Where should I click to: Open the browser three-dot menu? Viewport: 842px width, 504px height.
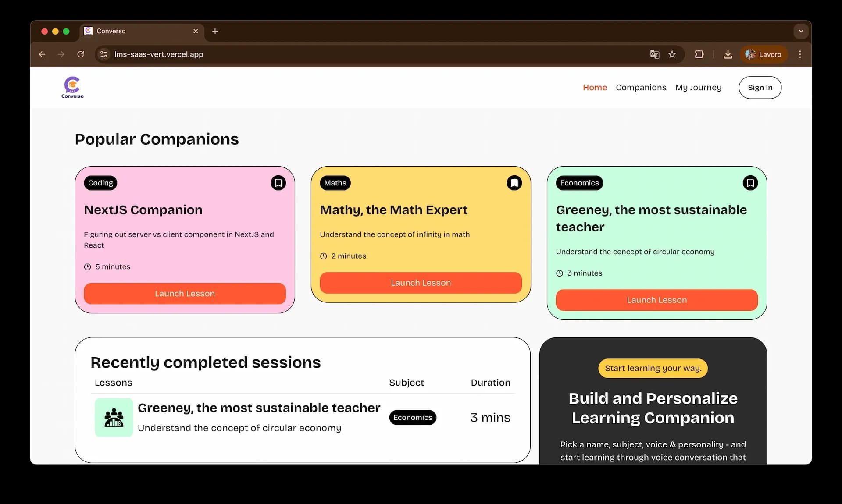point(799,54)
